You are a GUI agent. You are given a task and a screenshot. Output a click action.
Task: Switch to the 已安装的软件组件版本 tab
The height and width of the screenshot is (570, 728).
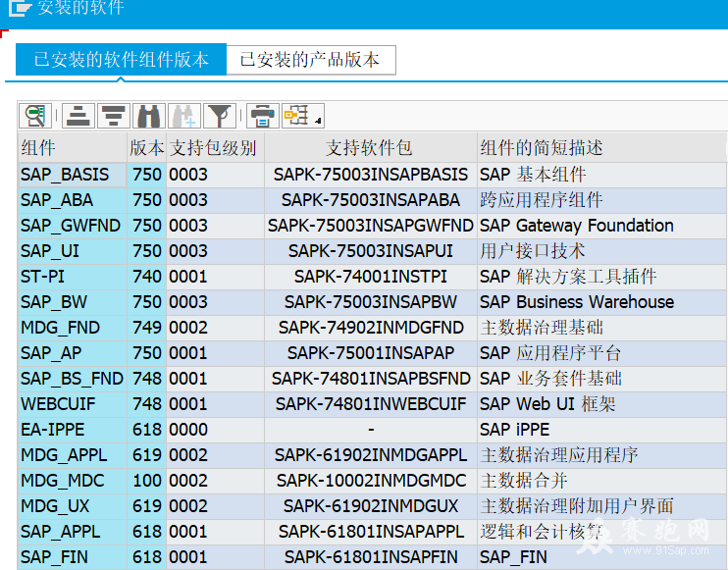click(x=121, y=60)
